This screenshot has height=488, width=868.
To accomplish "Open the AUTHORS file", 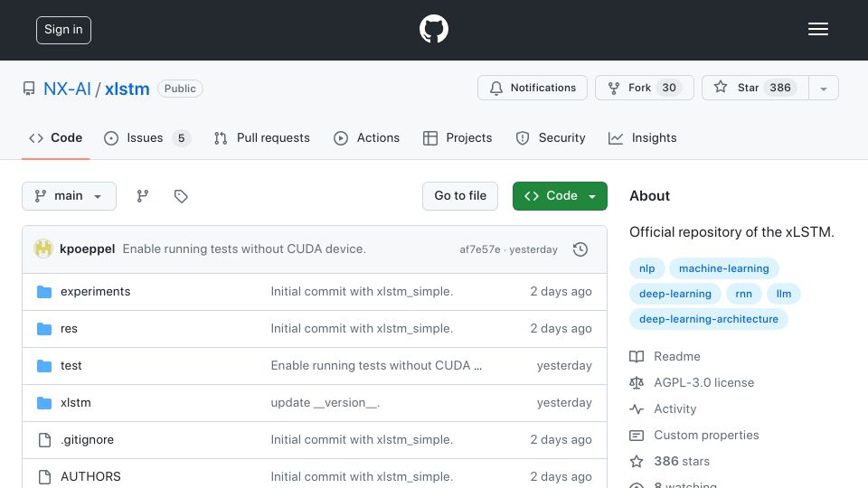I will pos(90,477).
